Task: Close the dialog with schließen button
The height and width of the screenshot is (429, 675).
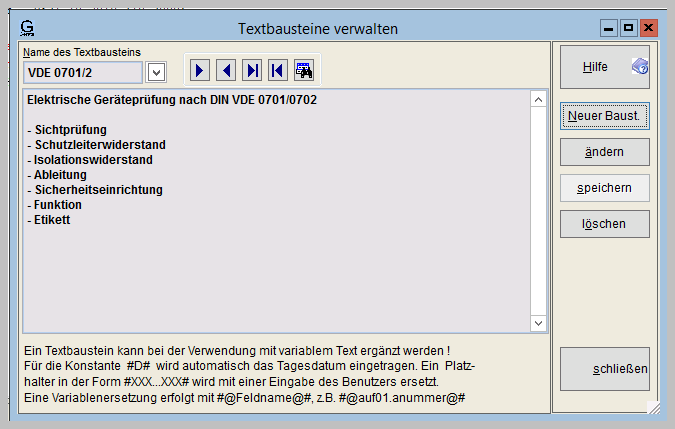Action: click(604, 369)
